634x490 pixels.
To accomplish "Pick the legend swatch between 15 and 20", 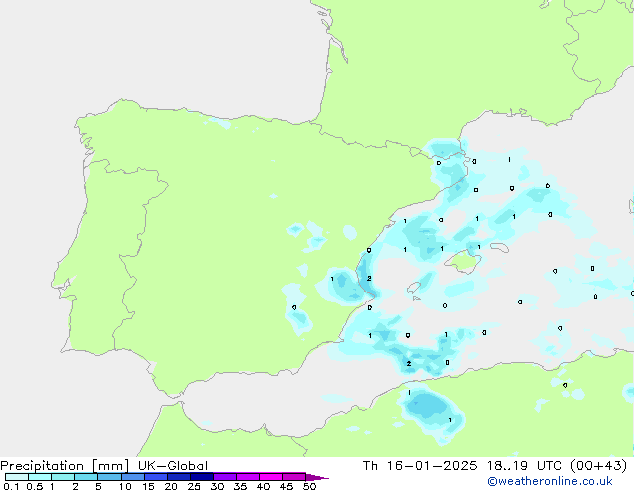I will 156,477.
